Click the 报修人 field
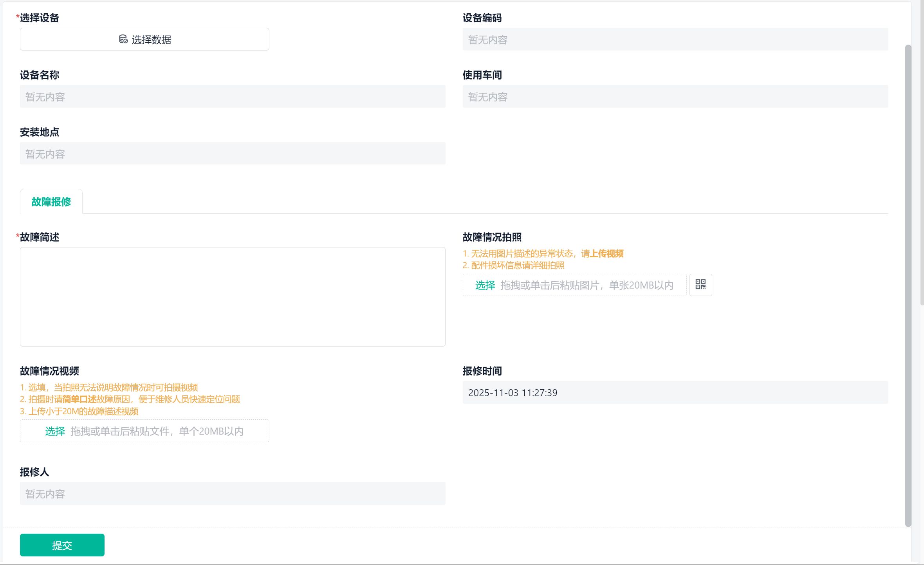924x565 pixels. coord(233,493)
